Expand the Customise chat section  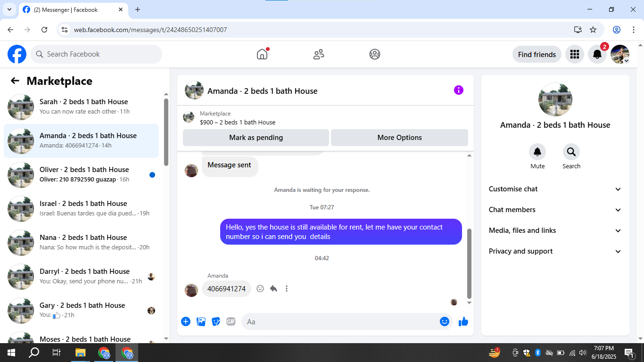(x=555, y=189)
